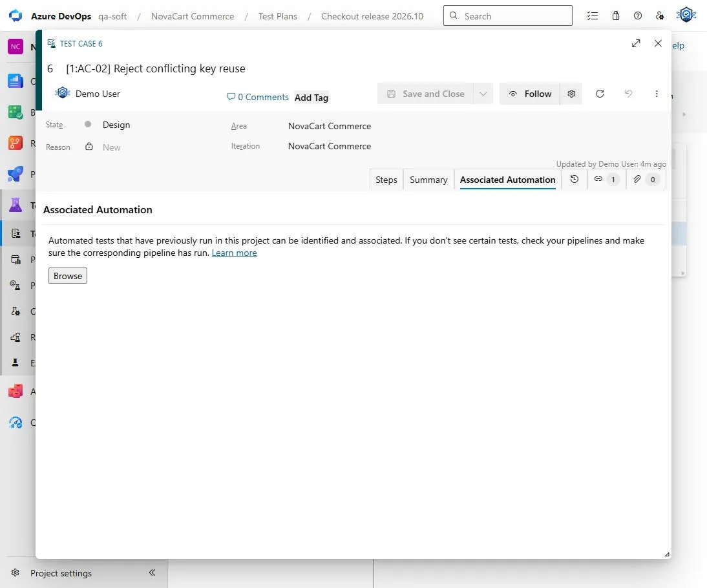Open the Parameters icon in sidebar
This screenshot has height=588, width=707.
(15, 285)
